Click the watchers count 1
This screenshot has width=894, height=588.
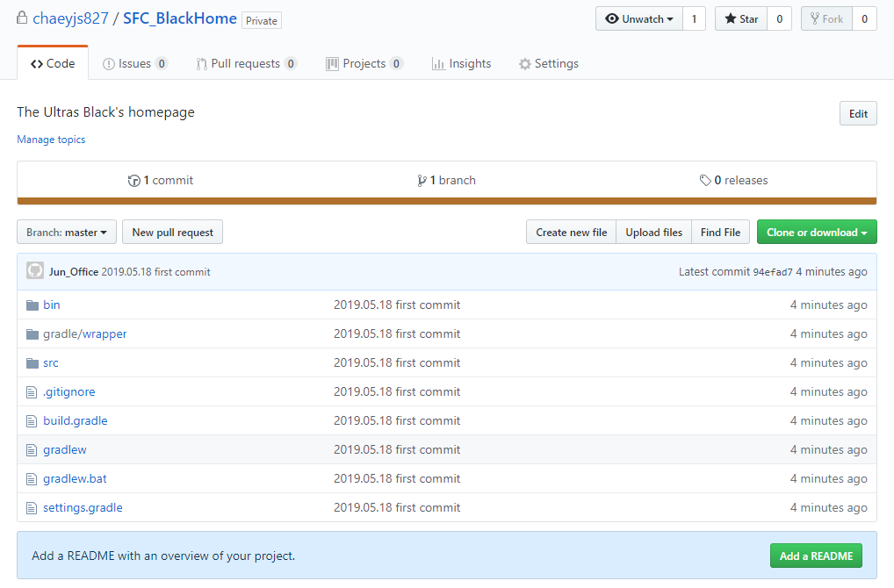click(694, 18)
